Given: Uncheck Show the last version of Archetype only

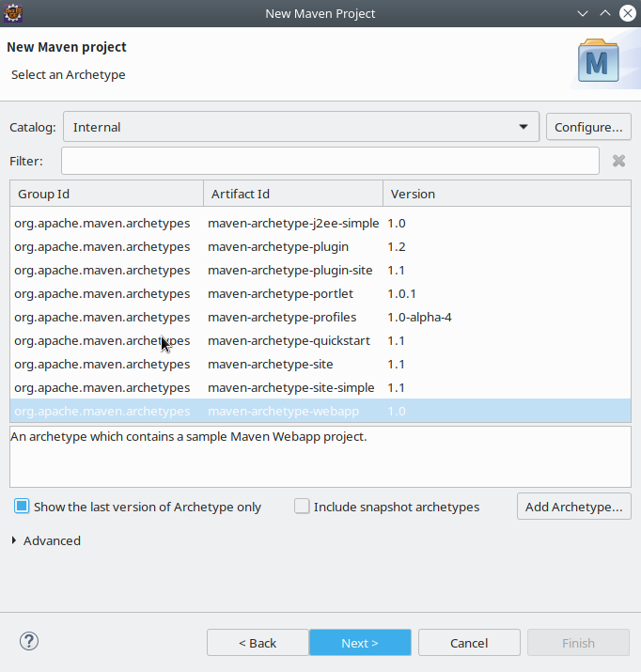Looking at the screenshot, I should click(x=22, y=507).
